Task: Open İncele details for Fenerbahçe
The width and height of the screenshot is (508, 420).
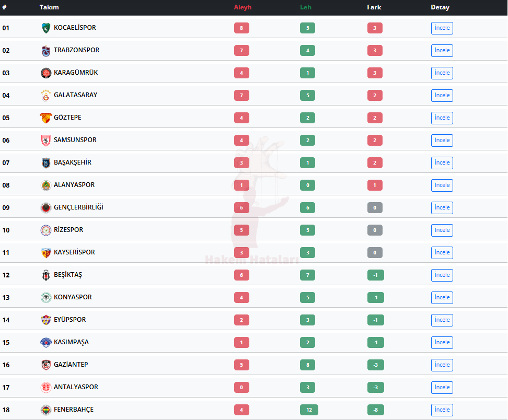Action: click(442, 410)
